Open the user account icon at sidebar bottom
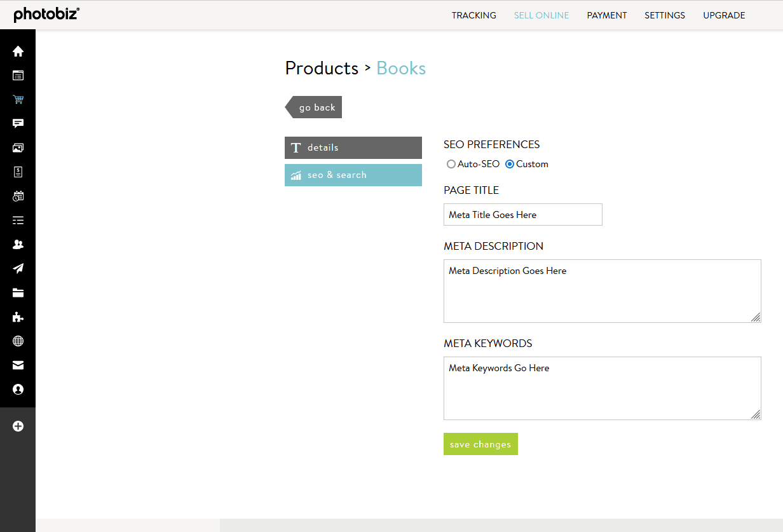The width and height of the screenshot is (783, 532). click(18, 389)
